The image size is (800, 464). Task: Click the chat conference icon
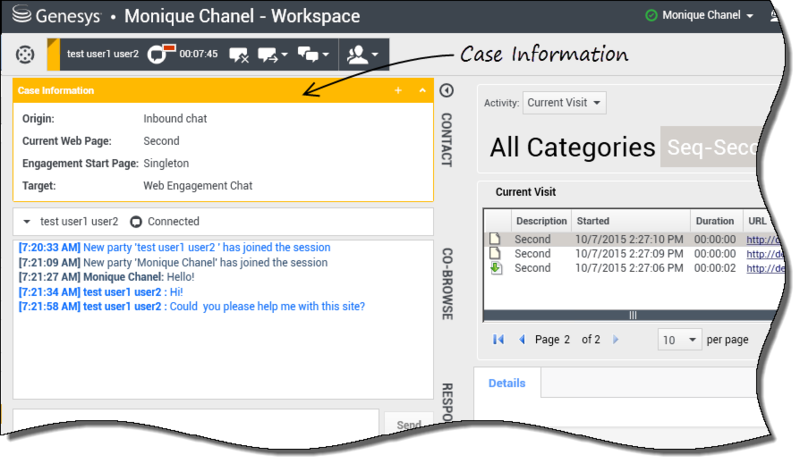[x=308, y=54]
